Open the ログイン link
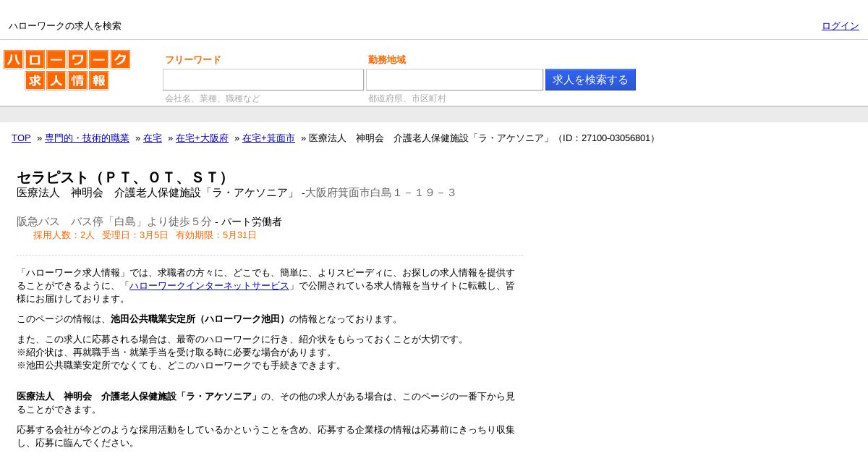Image resolution: width=868 pixels, height=456 pixels. [x=841, y=26]
